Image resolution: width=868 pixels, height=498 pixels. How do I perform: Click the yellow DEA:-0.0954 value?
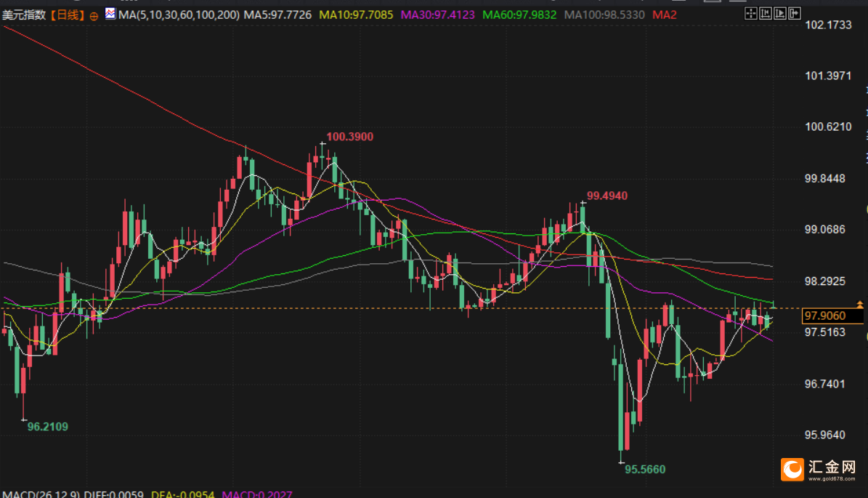tap(182, 494)
